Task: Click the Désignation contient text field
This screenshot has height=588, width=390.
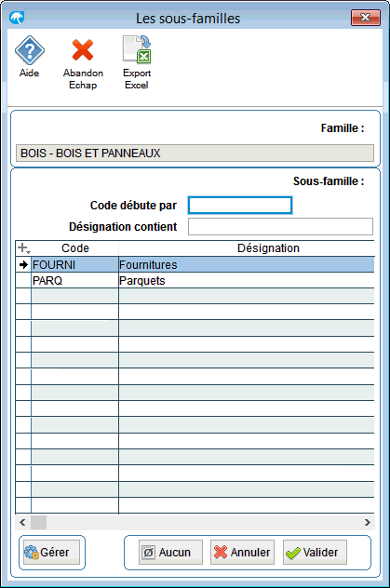Action: coord(280,226)
